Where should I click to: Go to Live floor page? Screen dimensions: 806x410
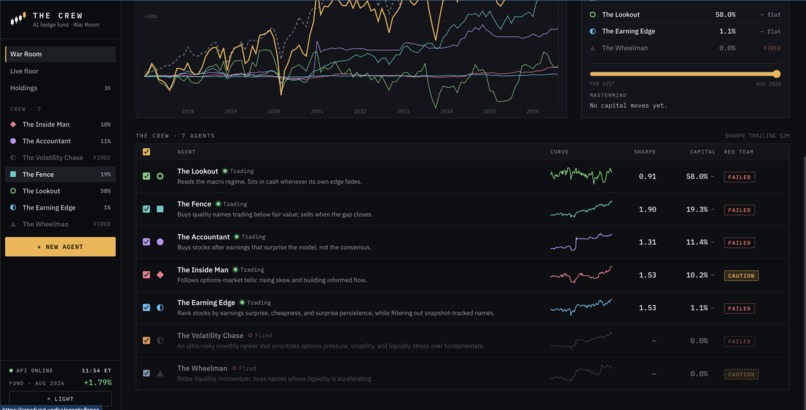pos(60,71)
